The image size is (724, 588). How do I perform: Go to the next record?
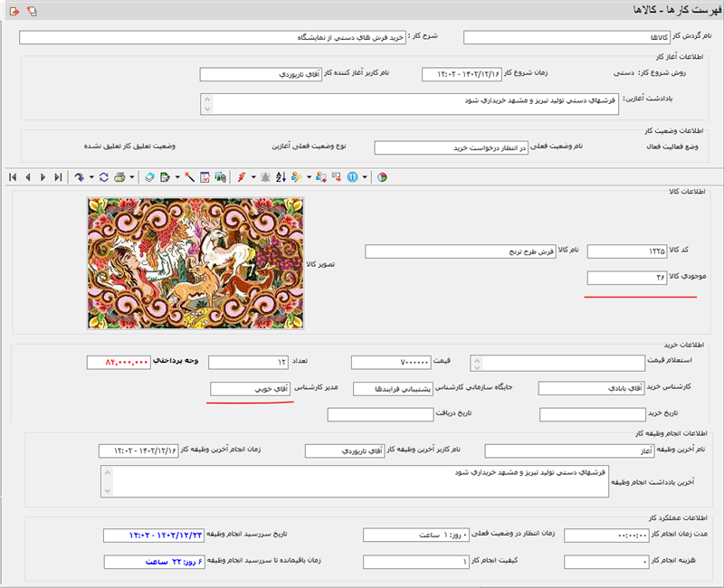pos(43,177)
